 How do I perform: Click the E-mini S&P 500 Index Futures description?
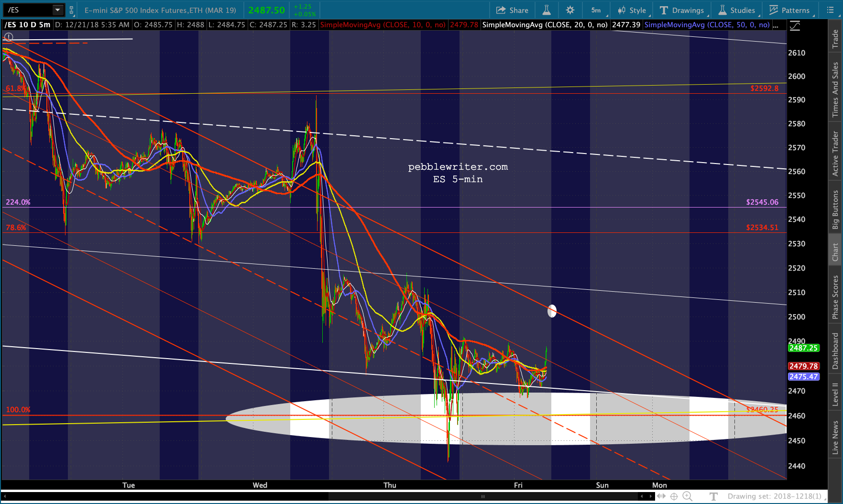pyautogui.click(x=160, y=10)
